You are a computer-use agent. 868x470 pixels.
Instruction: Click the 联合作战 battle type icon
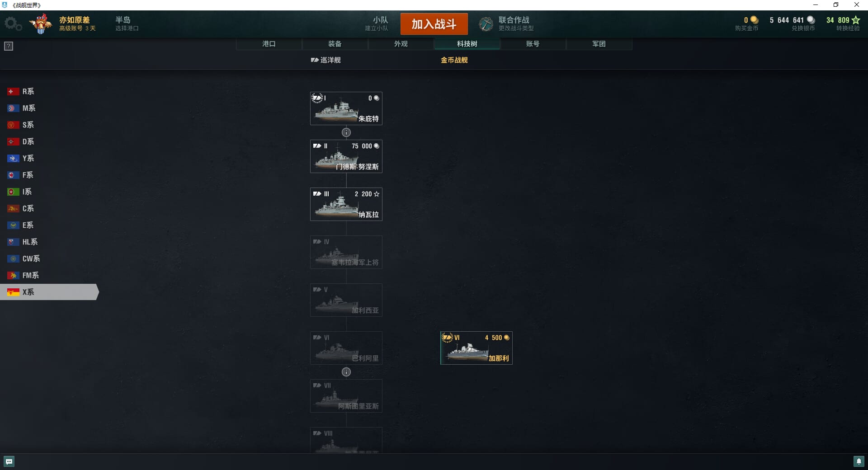pyautogui.click(x=486, y=24)
